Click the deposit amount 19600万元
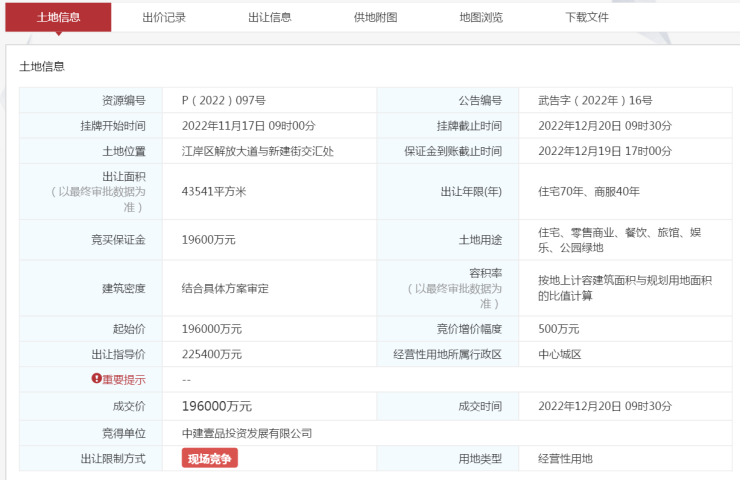740x480 pixels. [x=209, y=240]
